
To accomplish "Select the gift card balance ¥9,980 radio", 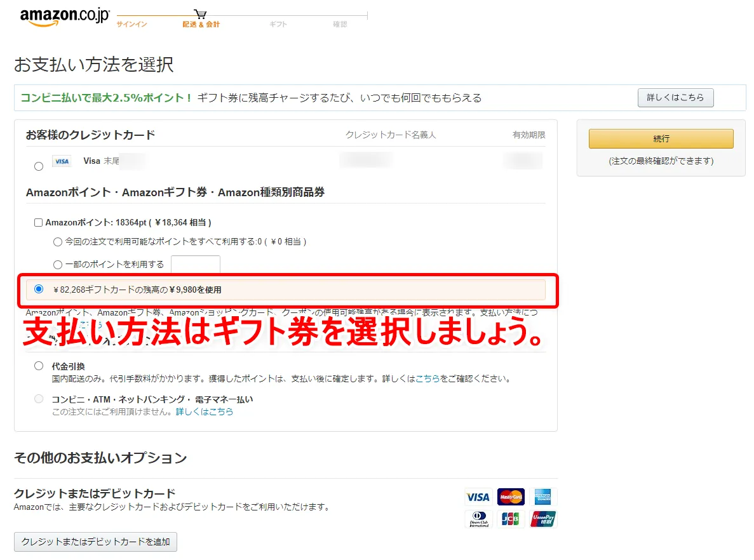I will [x=39, y=289].
